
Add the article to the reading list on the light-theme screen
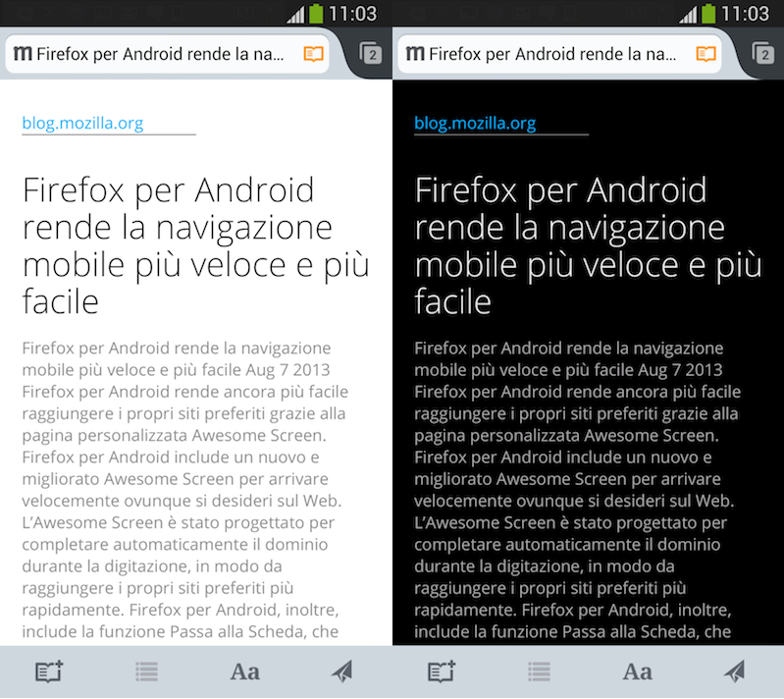49,672
